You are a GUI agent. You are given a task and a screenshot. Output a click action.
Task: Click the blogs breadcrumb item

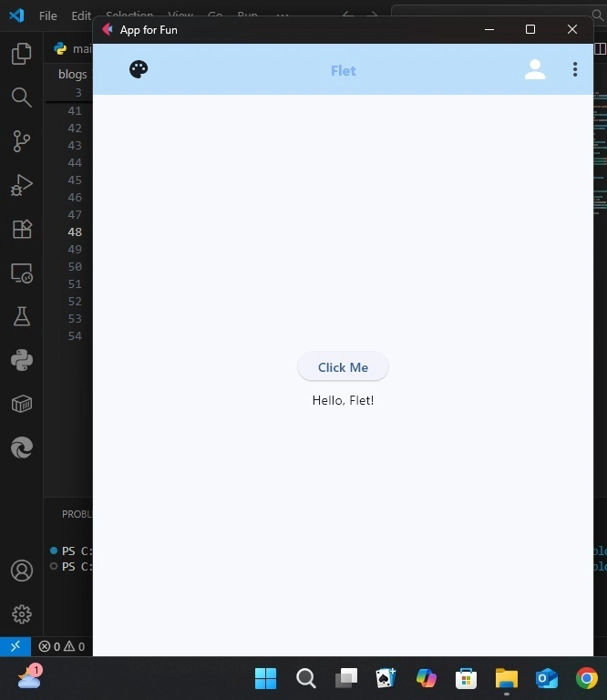[x=72, y=74]
